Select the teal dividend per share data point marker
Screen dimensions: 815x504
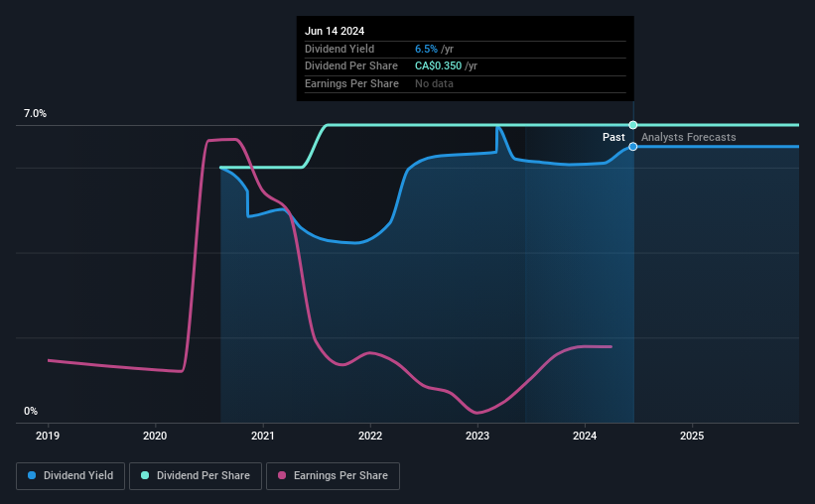[x=633, y=125]
